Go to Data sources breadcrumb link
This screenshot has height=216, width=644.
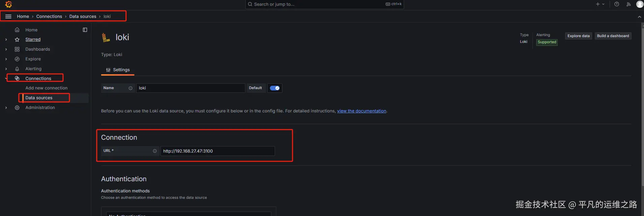coord(83,17)
